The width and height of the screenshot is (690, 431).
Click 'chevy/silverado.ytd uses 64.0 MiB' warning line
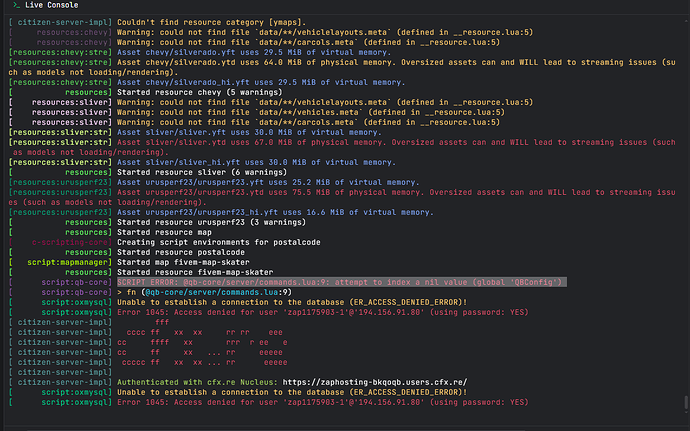coord(342,67)
